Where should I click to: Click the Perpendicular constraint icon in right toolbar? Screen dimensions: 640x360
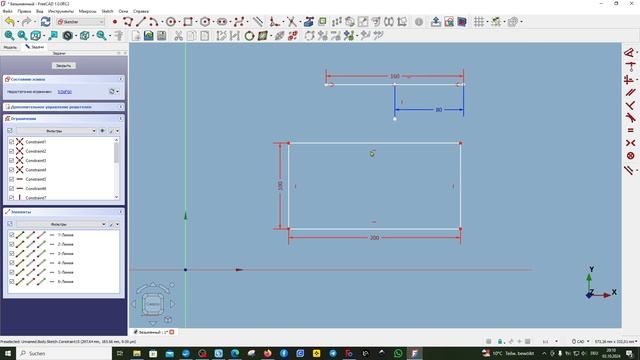point(630,105)
